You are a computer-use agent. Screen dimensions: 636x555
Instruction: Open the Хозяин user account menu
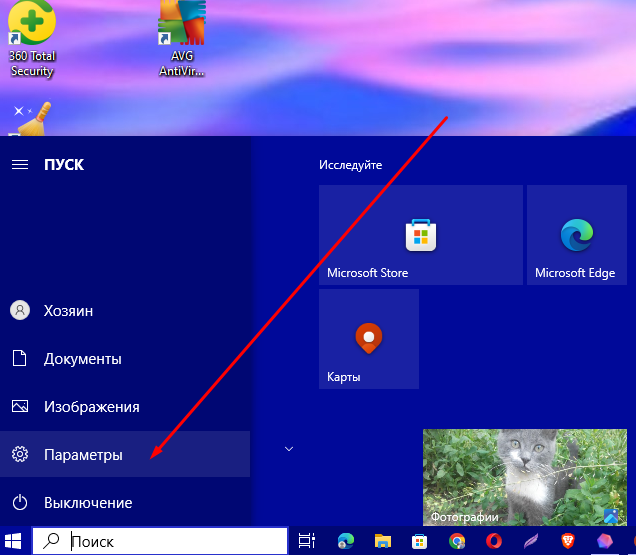pyautogui.click(x=125, y=311)
